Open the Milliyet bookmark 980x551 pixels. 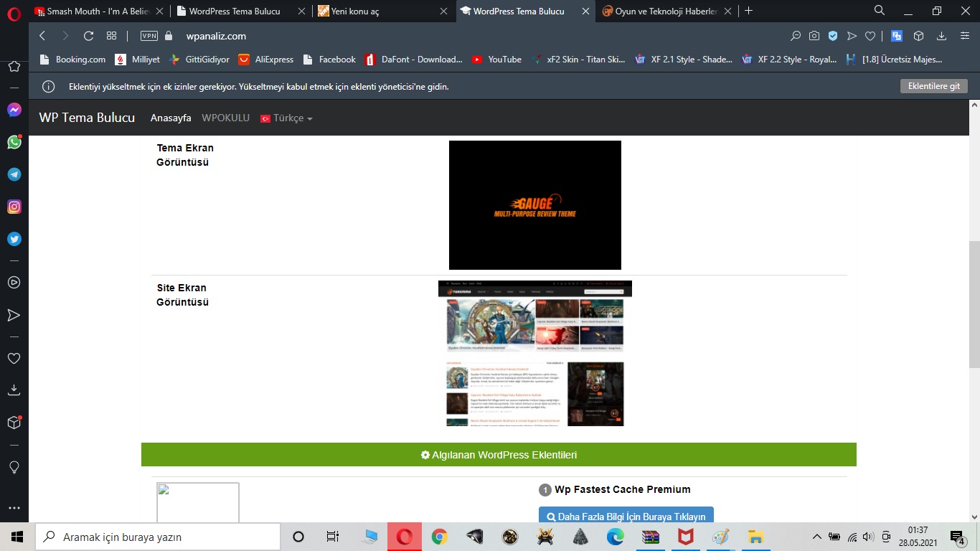(x=138, y=60)
